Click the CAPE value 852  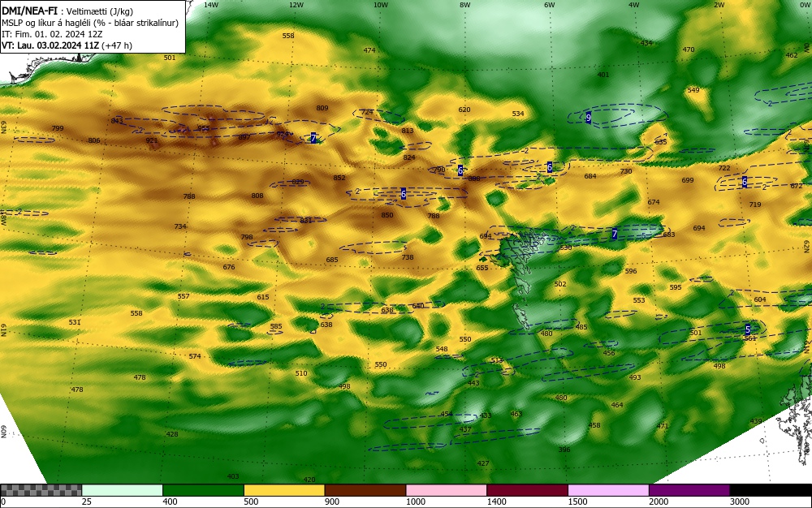(x=339, y=178)
